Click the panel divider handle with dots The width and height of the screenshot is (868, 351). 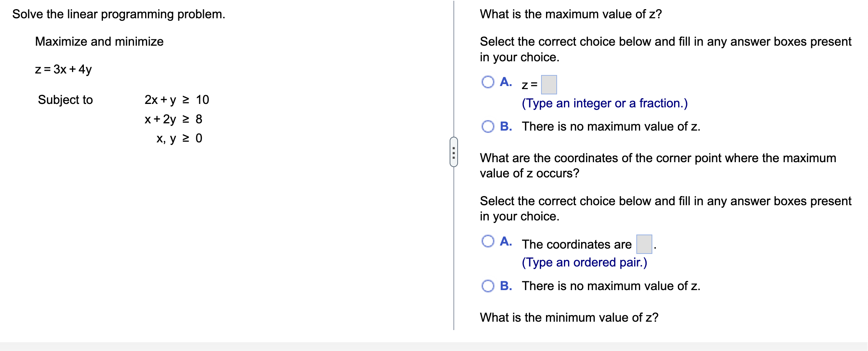tap(453, 152)
